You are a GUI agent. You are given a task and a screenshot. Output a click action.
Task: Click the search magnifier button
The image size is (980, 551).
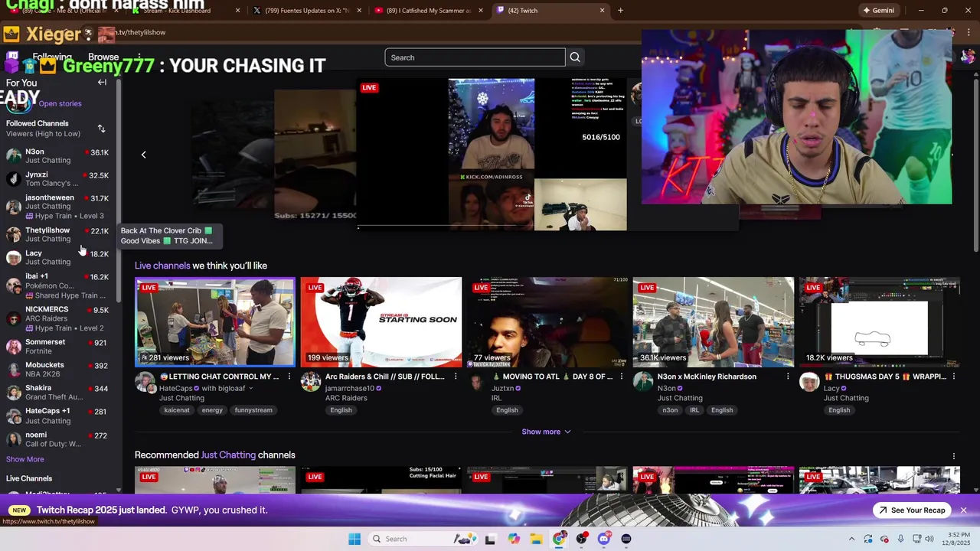coord(575,57)
